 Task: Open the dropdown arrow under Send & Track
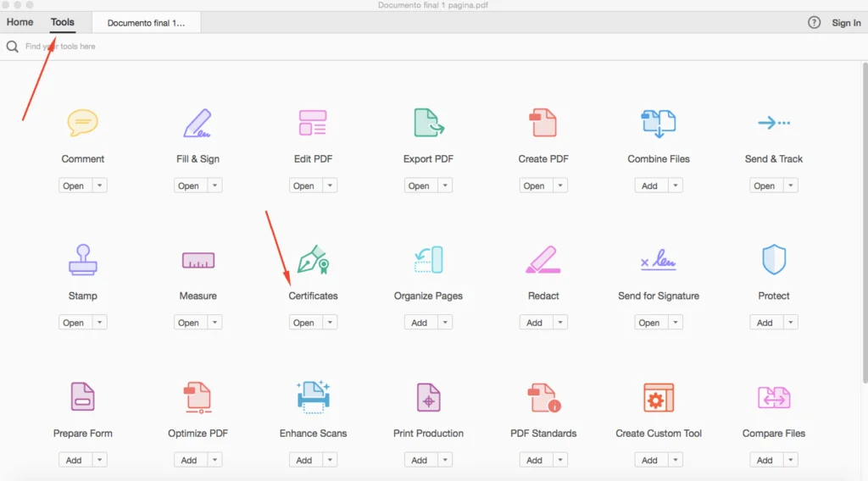[790, 185]
